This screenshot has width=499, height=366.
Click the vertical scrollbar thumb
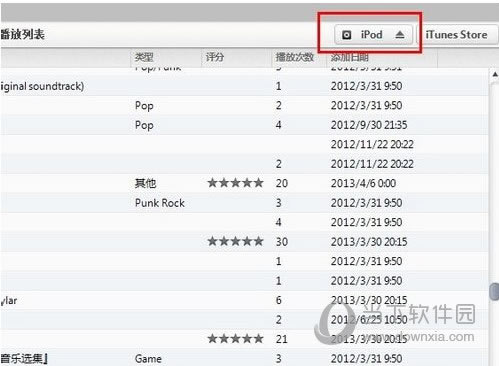494,292
